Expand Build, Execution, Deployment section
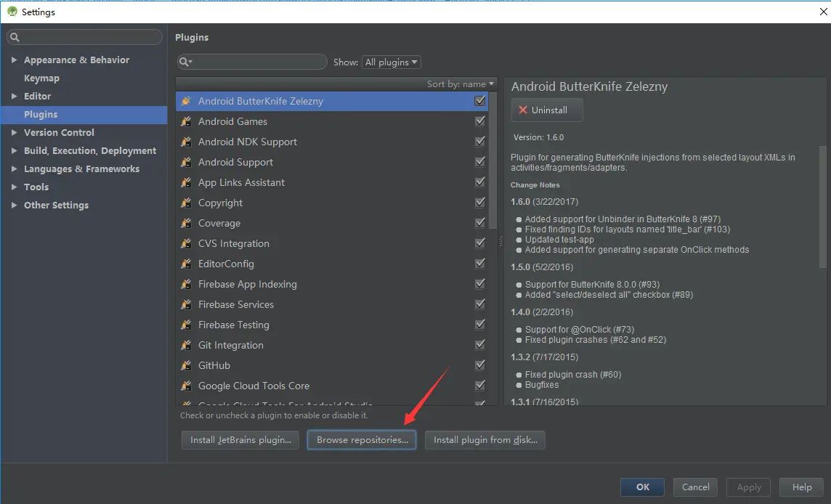Image resolution: width=831 pixels, height=504 pixels. 15,150
